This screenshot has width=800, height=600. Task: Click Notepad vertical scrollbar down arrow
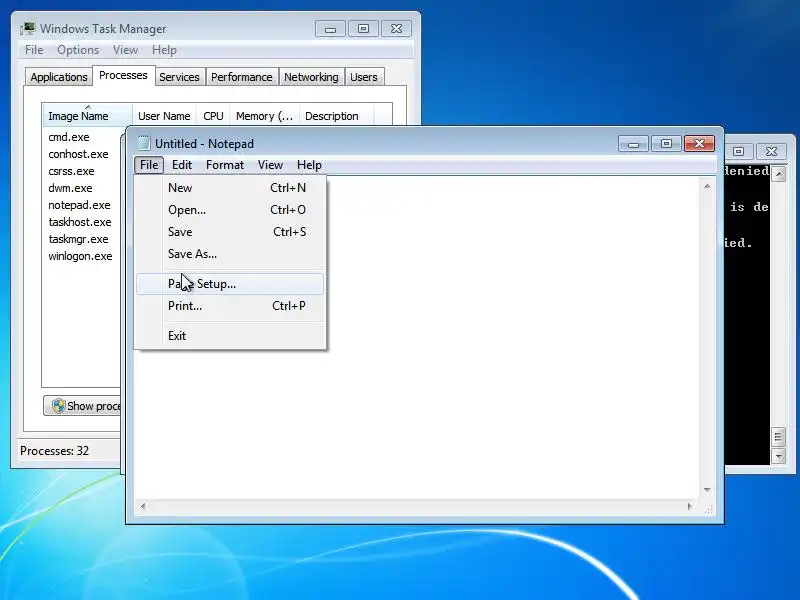707,490
